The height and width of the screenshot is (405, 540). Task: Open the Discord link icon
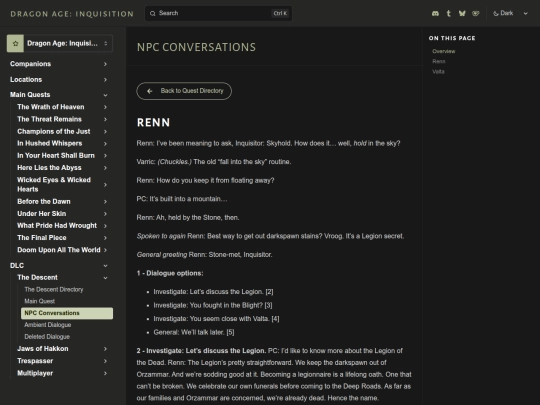tap(435, 13)
